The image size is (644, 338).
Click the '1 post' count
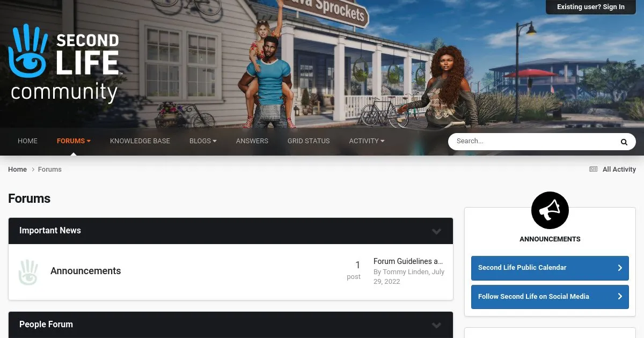tap(354, 270)
